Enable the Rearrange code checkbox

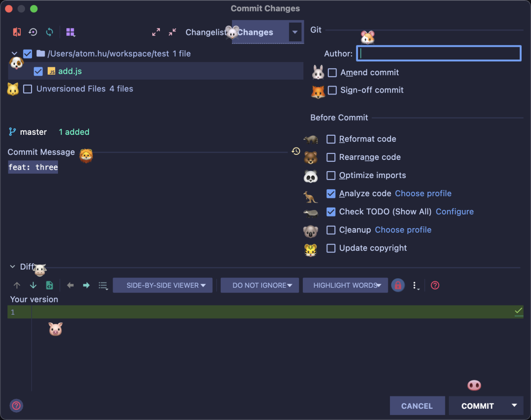click(x=331, y=157)
